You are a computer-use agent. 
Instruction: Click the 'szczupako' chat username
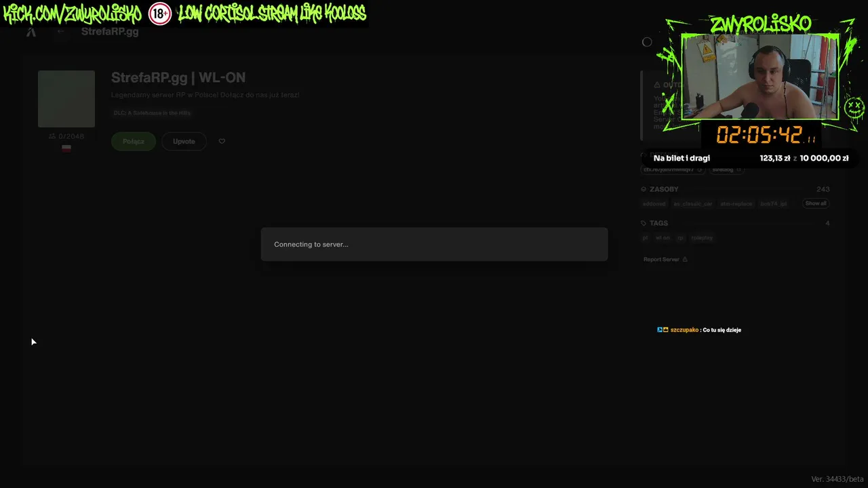tap(684, 330)
